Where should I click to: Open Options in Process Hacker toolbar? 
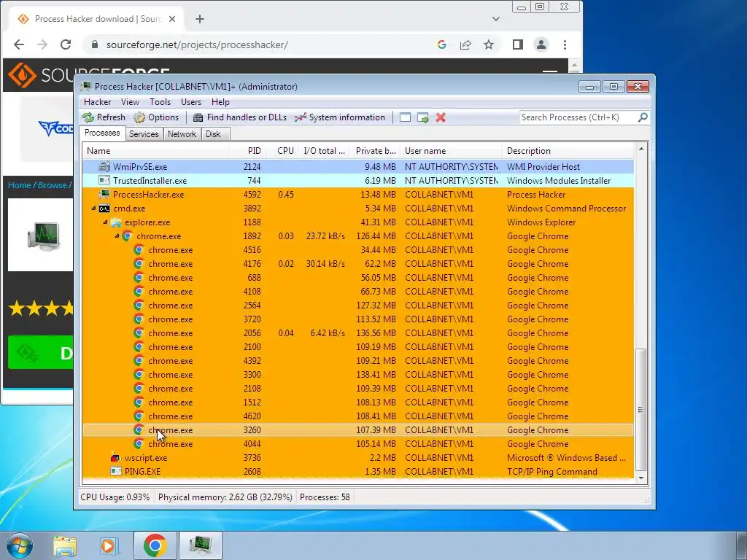(x=156, y=117)
